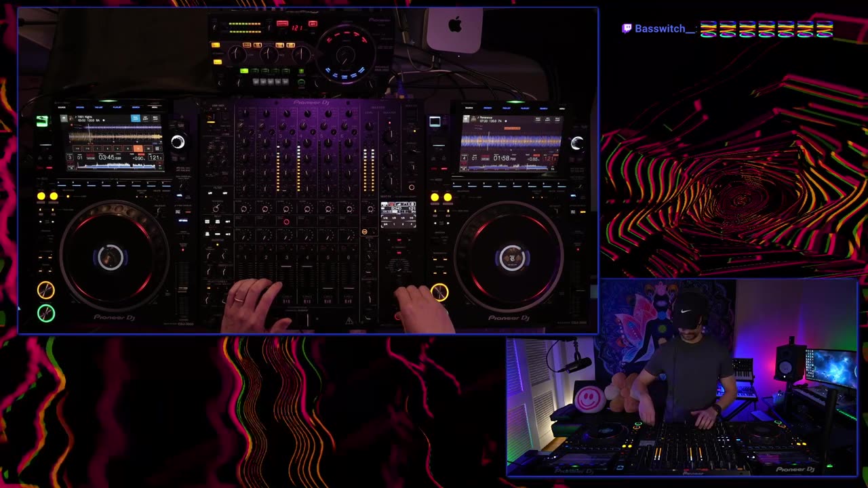The image size is (868, 488).
Task: Select the SOURCE tab on left CDJ screen
Action: point(62,107)
